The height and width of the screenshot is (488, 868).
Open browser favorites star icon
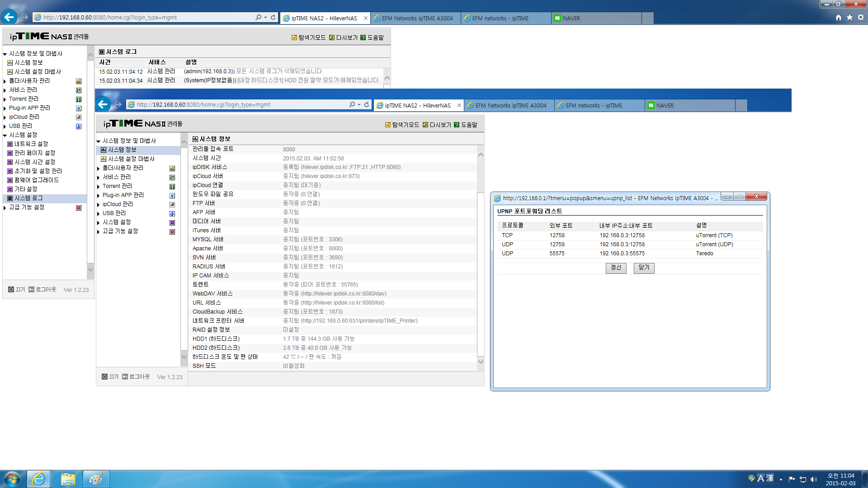850,17
